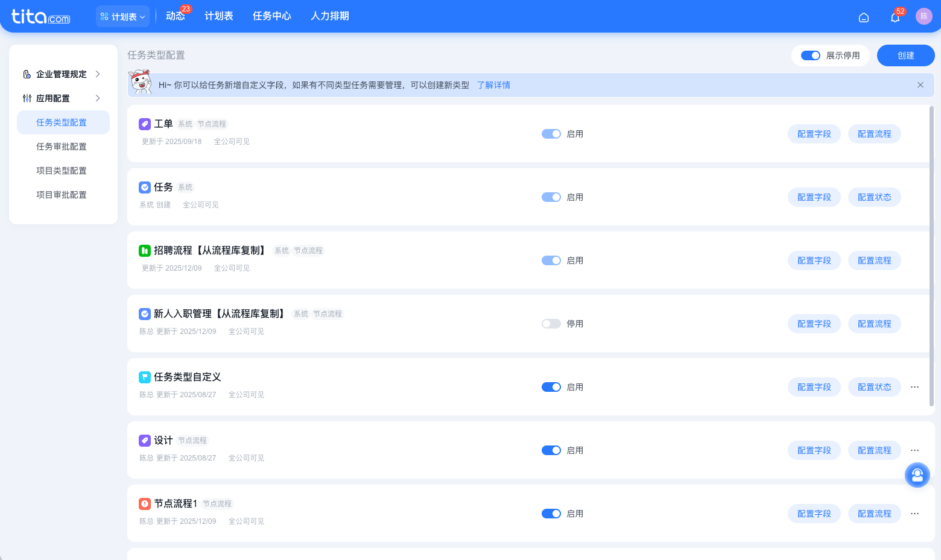Click the purple tag icon beside 工单
Viewport: 941px width, 560px height.
point(145,124)
